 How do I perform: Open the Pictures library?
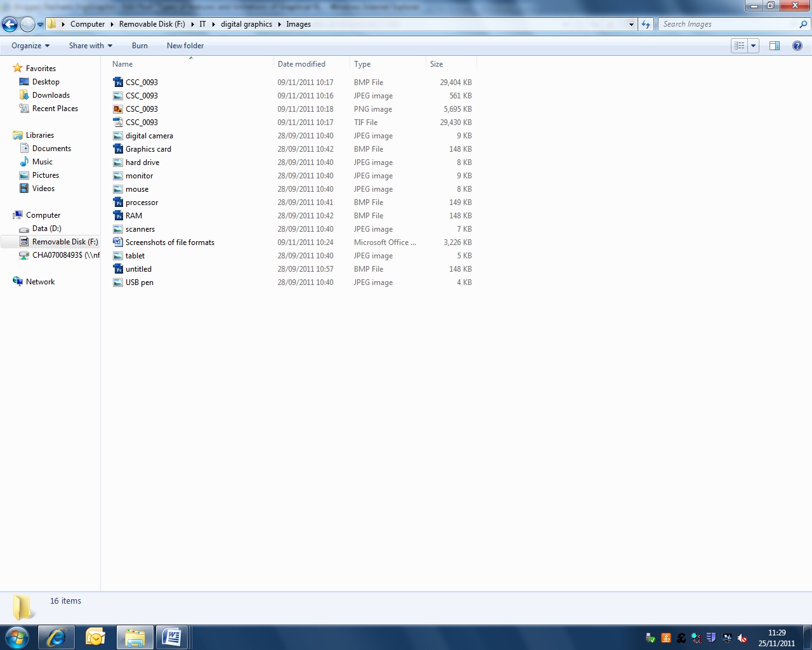pyautogui.click(x=46, y=175)
